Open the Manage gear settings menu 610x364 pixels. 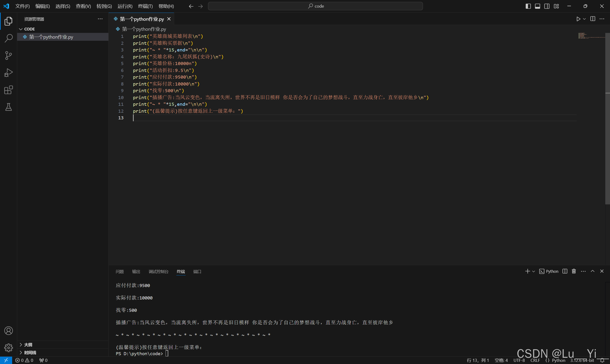click(x=9, y=348)
